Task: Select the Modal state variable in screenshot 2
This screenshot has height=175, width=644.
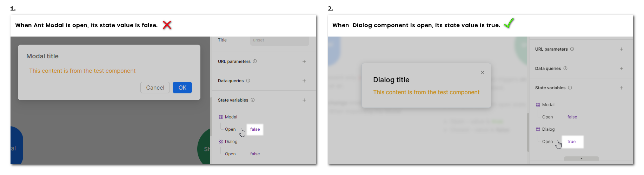Action: (x=548, y=105)
